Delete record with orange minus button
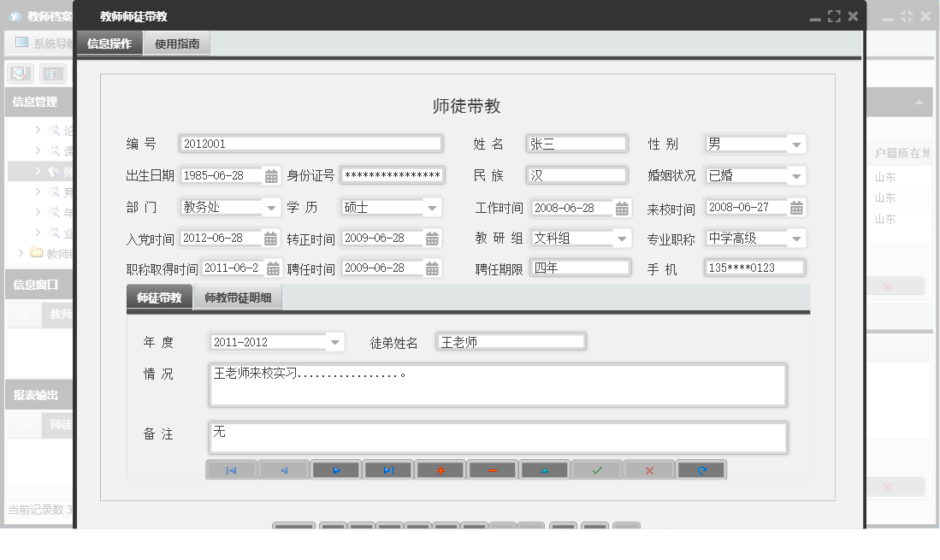The width and height of the screenshot is (940, 560). tap(493, 470)
